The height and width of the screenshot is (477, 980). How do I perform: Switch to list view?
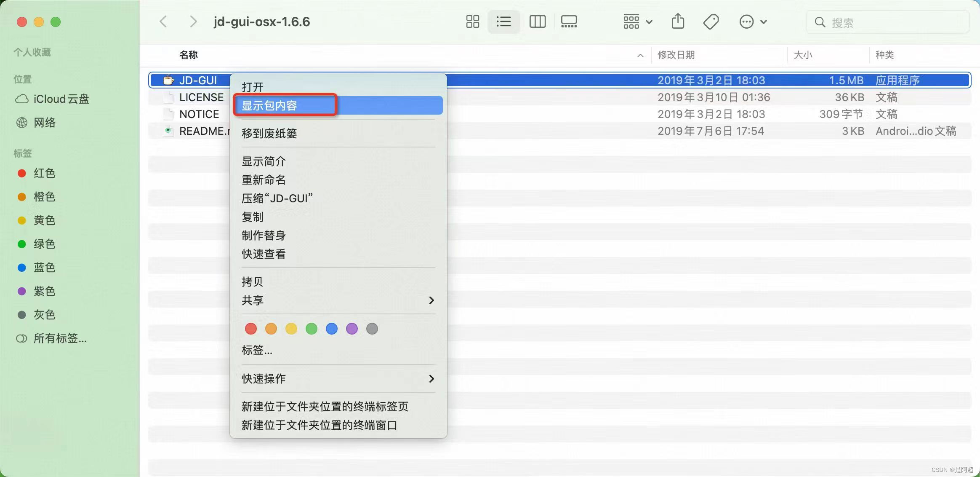pyautogui.click(x=503, y=21)
